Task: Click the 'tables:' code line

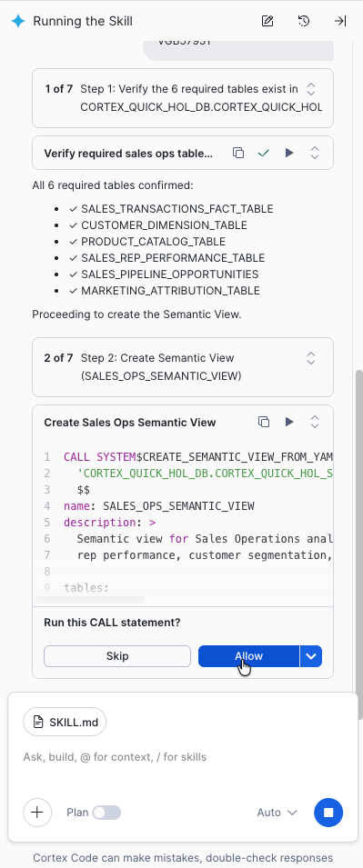Action: tap(86, 588)
